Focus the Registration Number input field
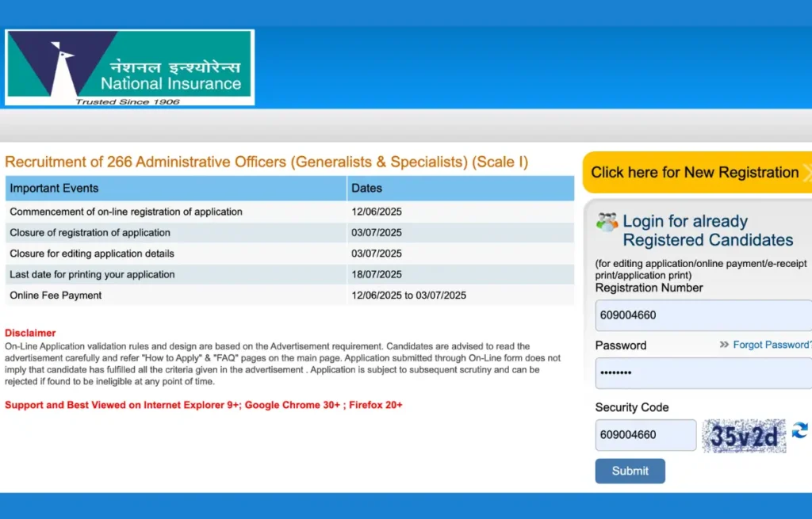 703,315
